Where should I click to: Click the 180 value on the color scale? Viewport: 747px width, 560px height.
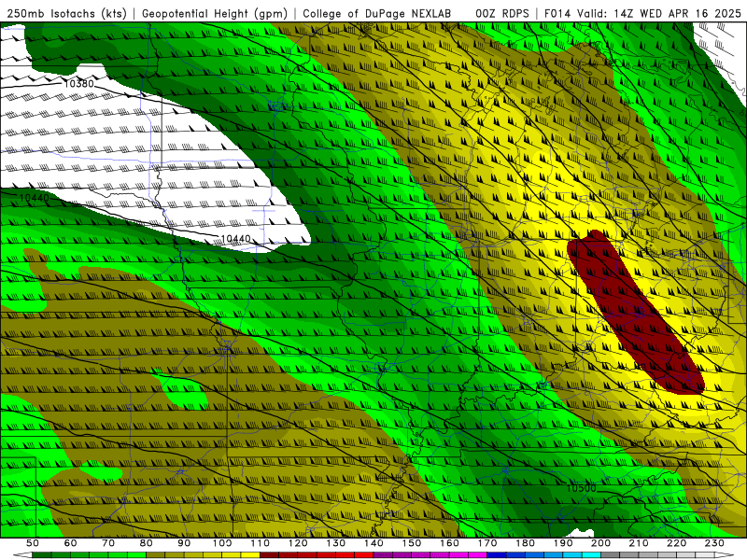coord(525,543)
